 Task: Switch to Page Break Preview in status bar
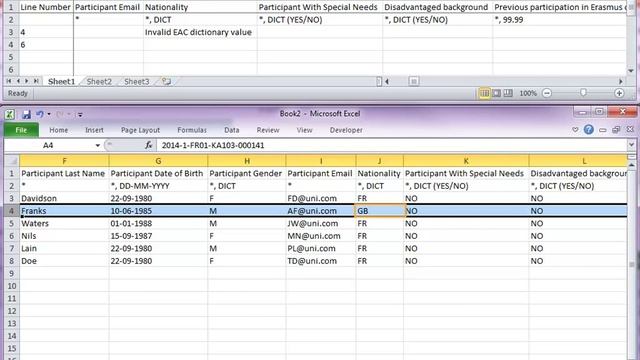tap(508, 93)
